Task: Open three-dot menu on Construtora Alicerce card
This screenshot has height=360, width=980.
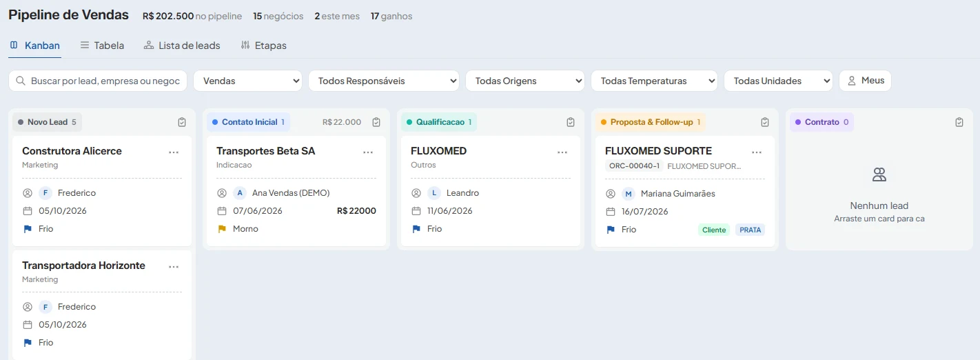Action: point(174,152)
